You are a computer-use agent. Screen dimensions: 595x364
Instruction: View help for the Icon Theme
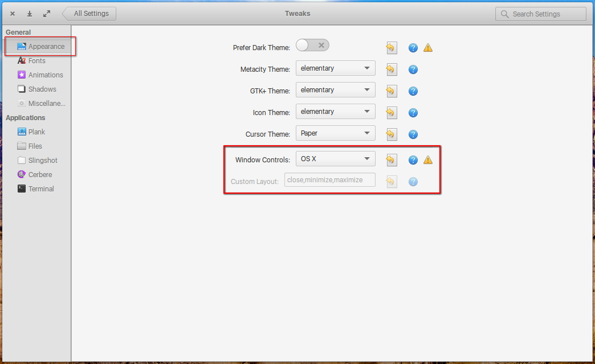pos(413,113)
